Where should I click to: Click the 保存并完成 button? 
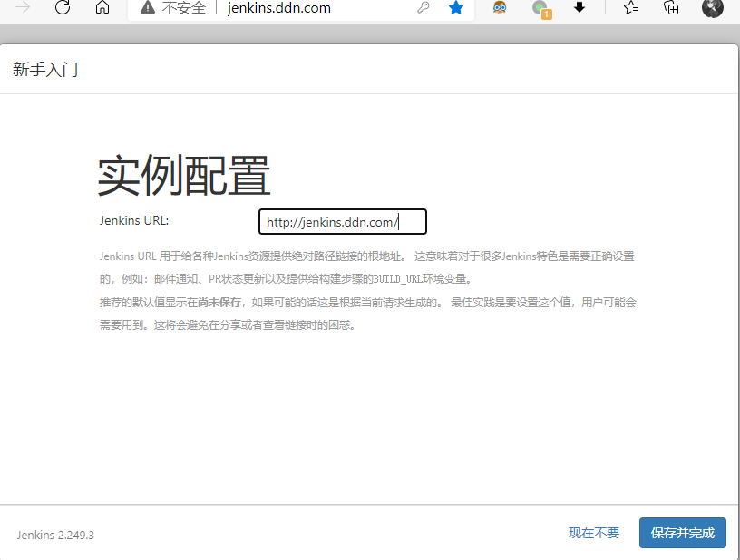pos(683,533)
